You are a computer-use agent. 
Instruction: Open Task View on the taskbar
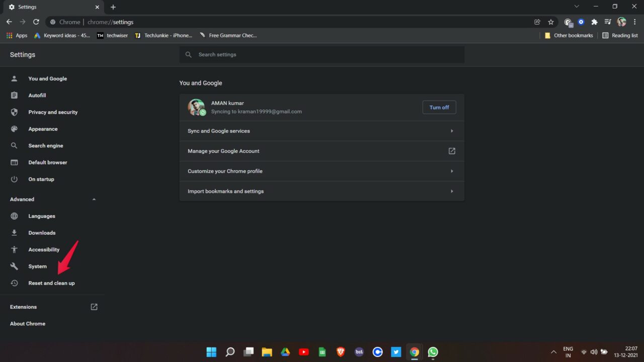point(249,352)
